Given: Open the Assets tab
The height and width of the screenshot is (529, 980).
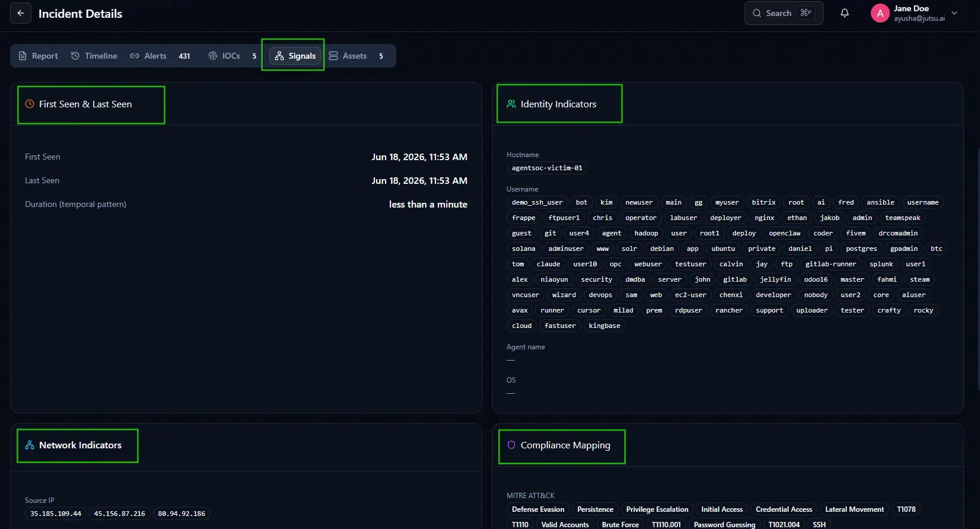Looking at the screenshot, I should (356, 56).
